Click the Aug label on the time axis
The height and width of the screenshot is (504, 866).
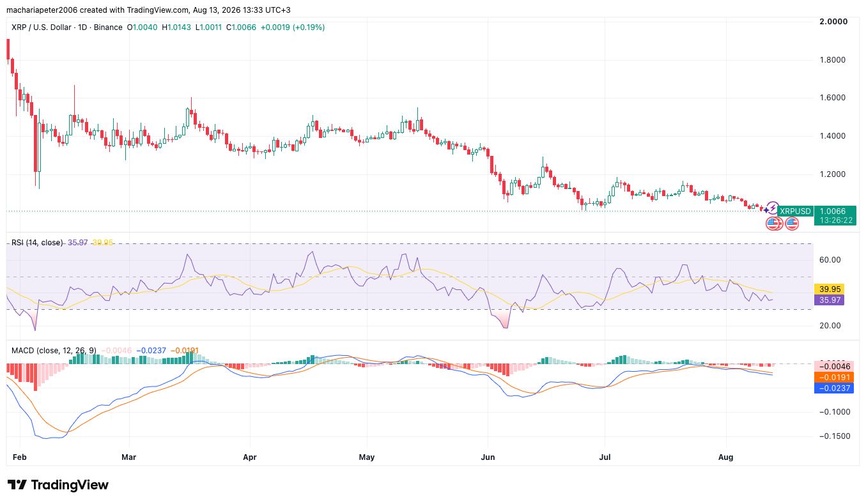tap(726, 457)
